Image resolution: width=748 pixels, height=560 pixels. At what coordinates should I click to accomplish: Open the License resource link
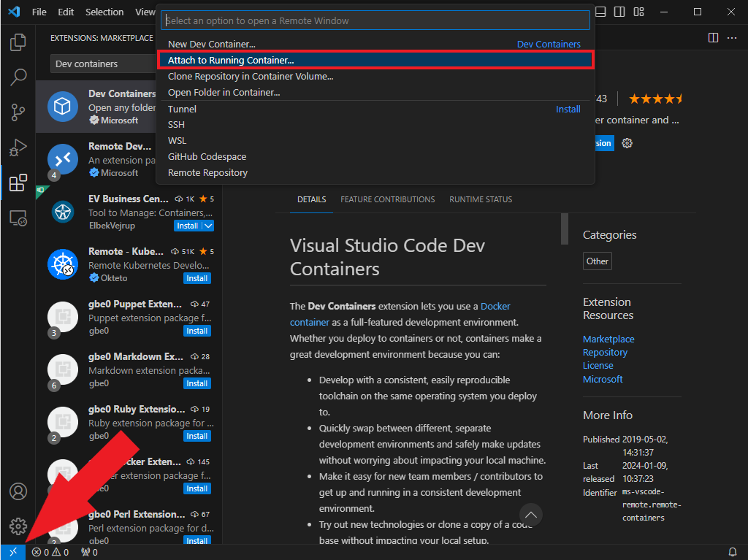pos(598,365)
